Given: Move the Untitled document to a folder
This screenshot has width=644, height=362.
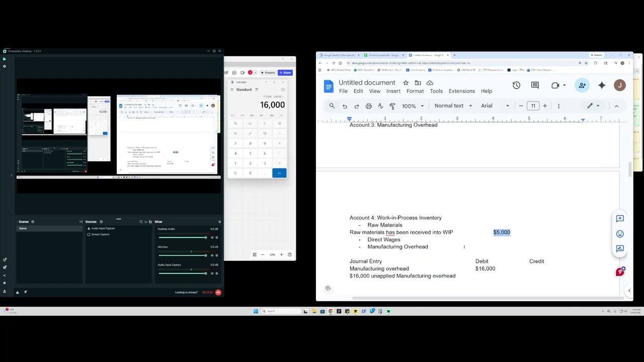Looking at the screenshot, I should pyautogui.click(x=418, y=82).
